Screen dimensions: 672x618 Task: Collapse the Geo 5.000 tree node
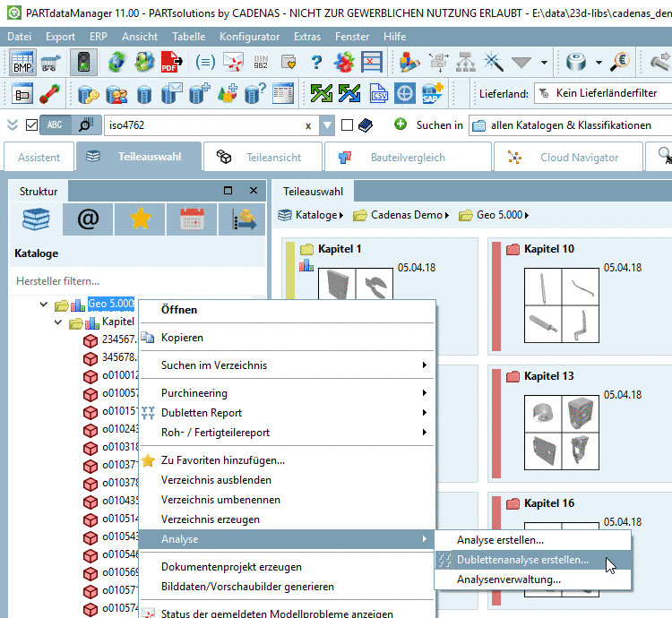tap(44, 305)
